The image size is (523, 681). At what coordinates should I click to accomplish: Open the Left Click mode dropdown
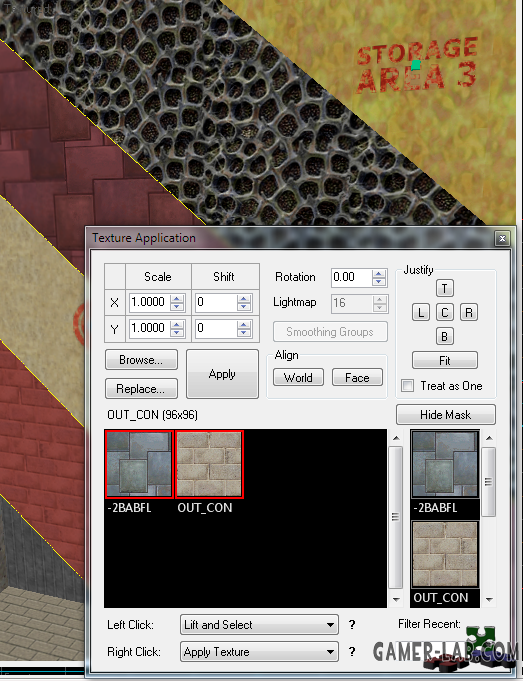(259, 625)
